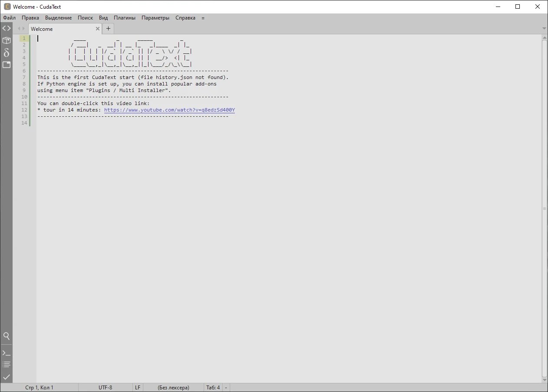Open the YouTube tour video link

point(169,110)
